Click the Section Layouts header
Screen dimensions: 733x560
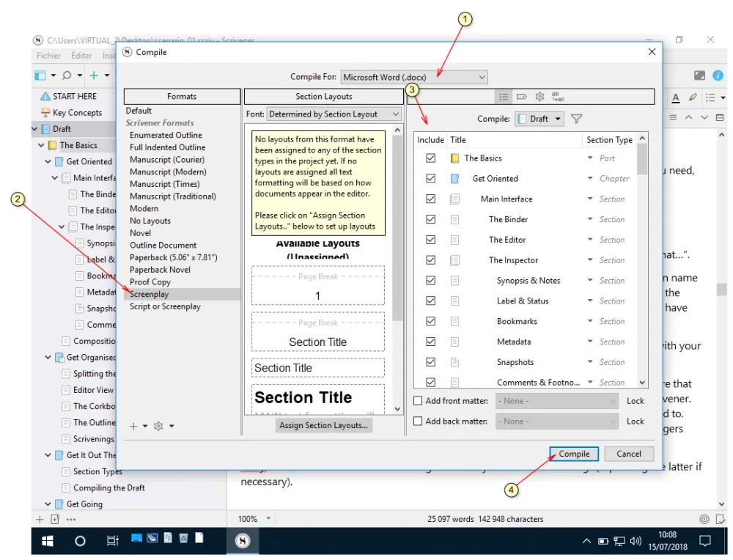[x=323, y=97]
